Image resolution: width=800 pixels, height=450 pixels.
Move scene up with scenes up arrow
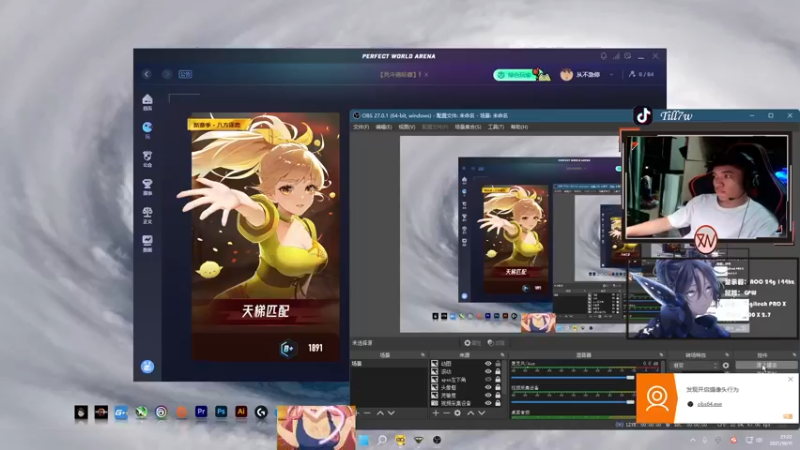[x=380, y=413]
